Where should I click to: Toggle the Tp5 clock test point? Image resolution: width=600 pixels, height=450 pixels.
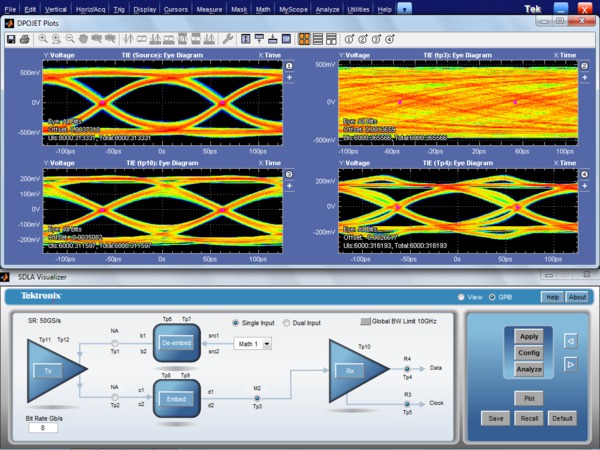[x=407, y=404]
